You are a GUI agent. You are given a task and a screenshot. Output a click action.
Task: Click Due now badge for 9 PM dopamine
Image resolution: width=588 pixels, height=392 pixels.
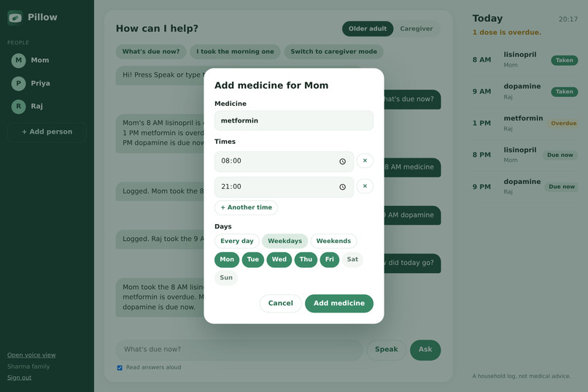(562, 187)
